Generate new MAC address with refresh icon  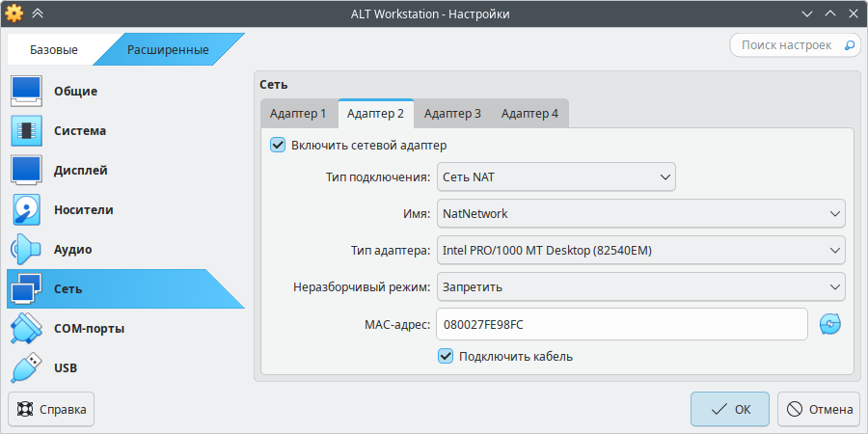830,325
